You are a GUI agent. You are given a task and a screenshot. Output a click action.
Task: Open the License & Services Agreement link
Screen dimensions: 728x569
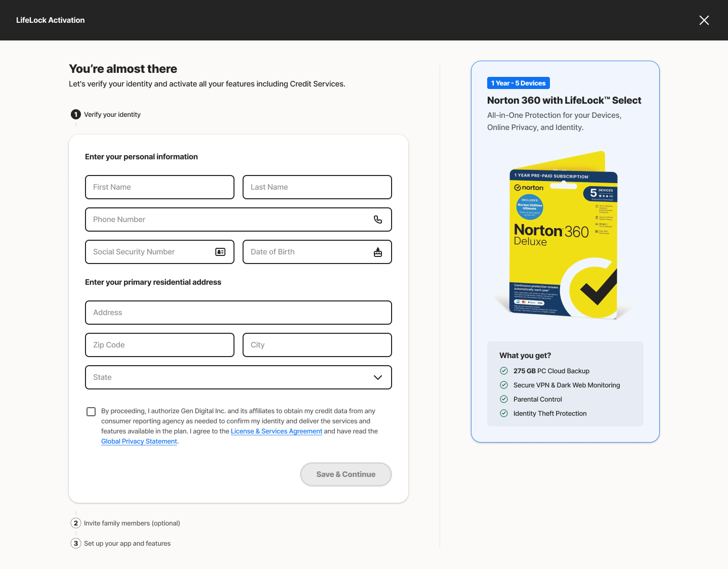[276, 431]
